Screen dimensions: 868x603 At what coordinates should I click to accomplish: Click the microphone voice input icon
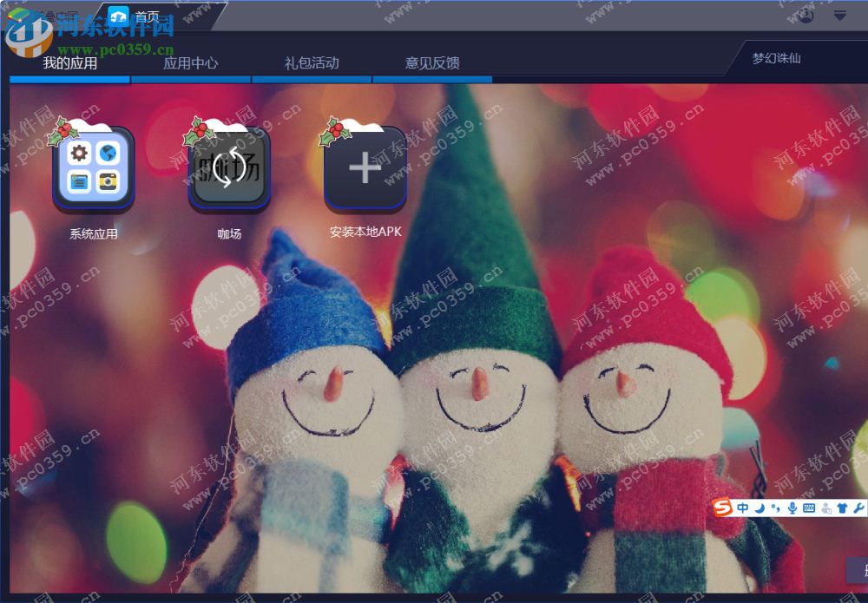tap(792, 508)
